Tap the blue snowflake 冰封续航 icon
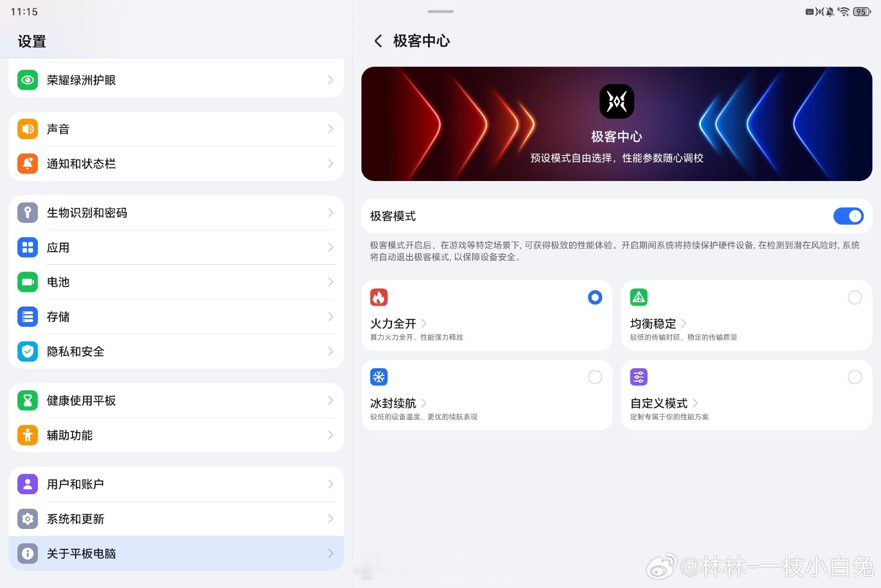 378,377
